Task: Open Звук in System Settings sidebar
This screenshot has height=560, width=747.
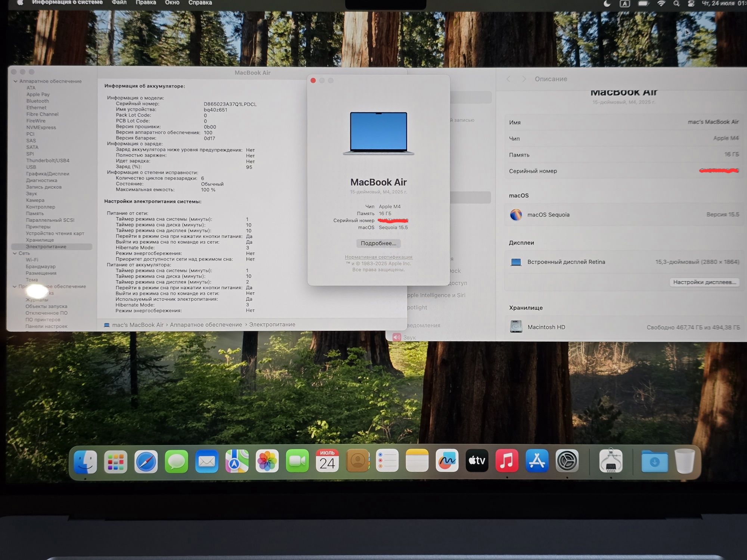Action: pyautogui.click(x=405, y=337)
